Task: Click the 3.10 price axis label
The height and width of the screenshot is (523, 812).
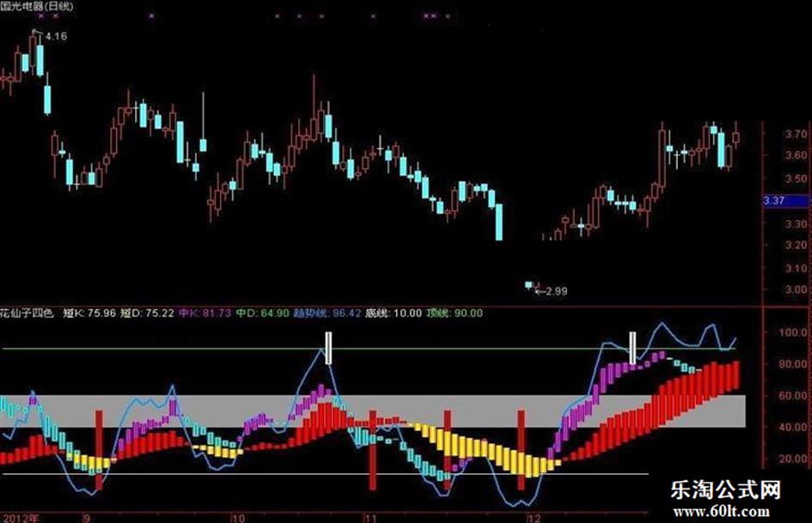Action: 796,268
